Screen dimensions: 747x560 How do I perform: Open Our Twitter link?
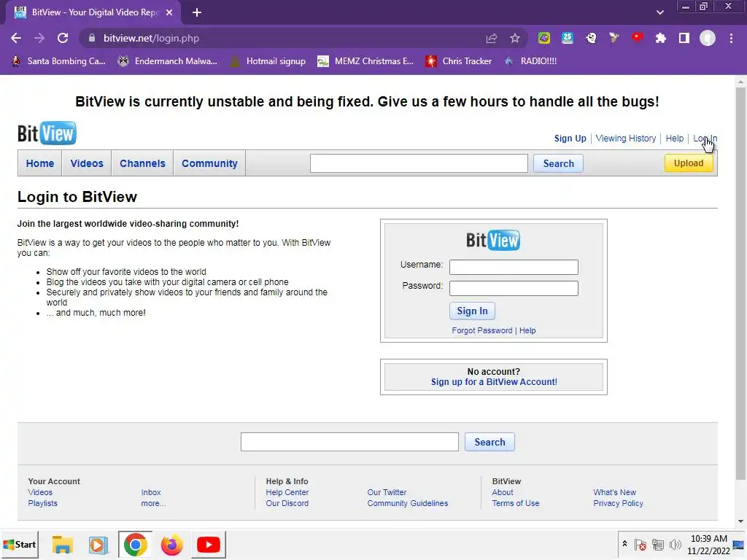[387, 492]
